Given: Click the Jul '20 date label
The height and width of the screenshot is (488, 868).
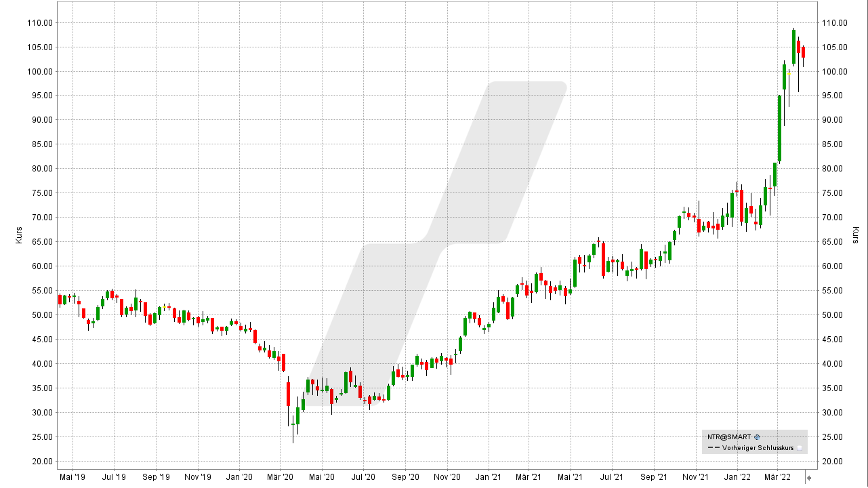Looking at the screenshot, I should point(363,477).
